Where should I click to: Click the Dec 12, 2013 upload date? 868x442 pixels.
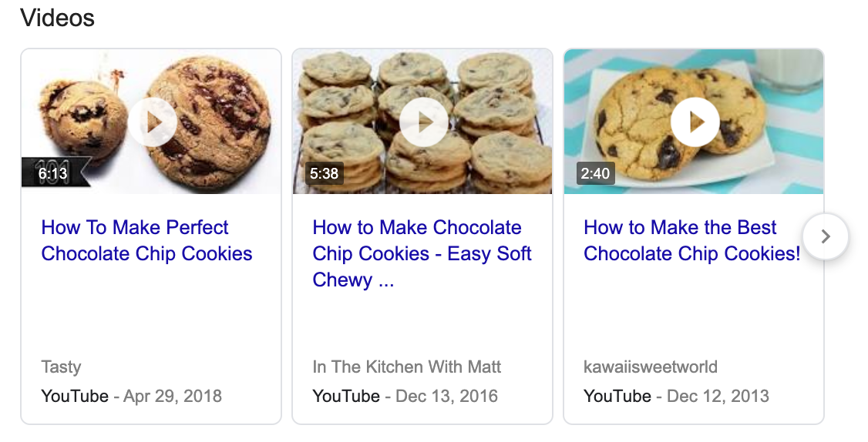pyautogui.click(x=718, y=397)
